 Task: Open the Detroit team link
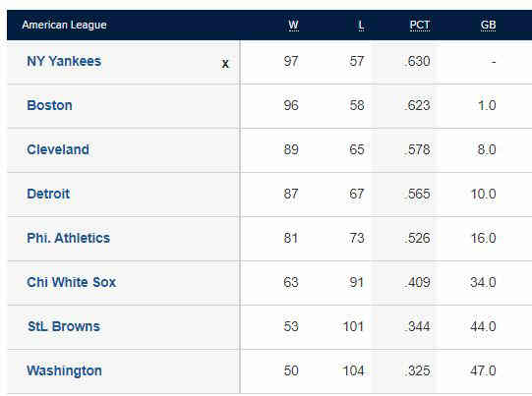point(48,194)
